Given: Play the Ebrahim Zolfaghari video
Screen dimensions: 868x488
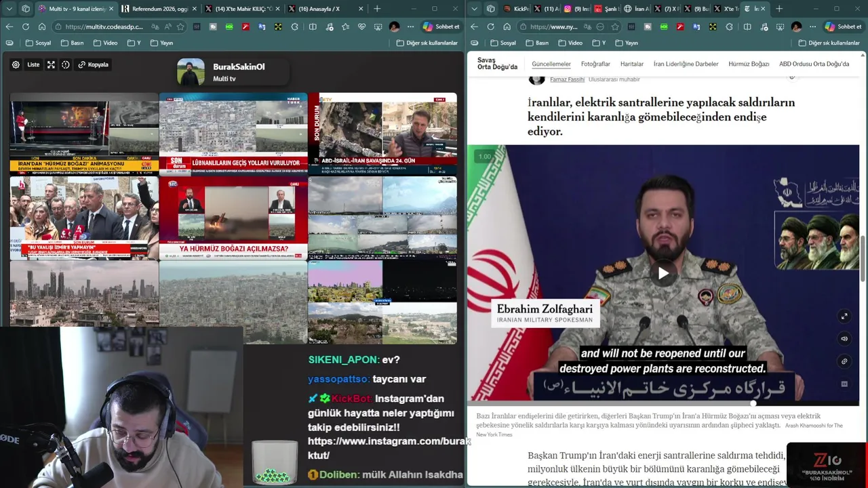Looking at the screenshot, I should pyautogui.click(x=663, y=273).
